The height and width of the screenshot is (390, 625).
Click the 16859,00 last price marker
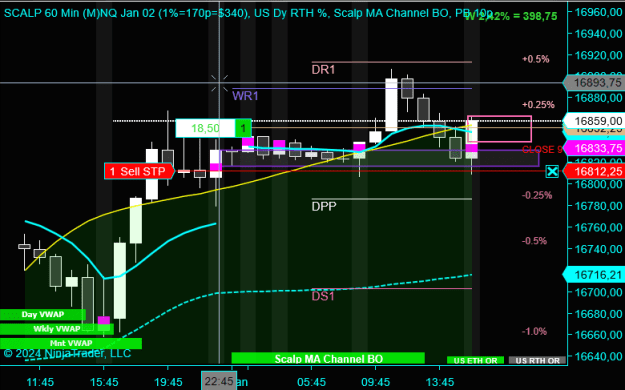coord(594,121)
